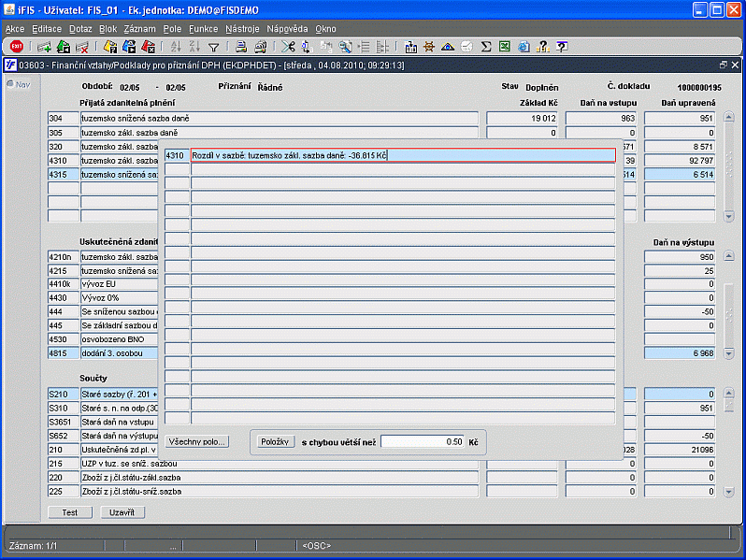Click the blue triangle eye icon
Image resolution: width=746 pixels, height=560 pixels.
coord(448,47)
